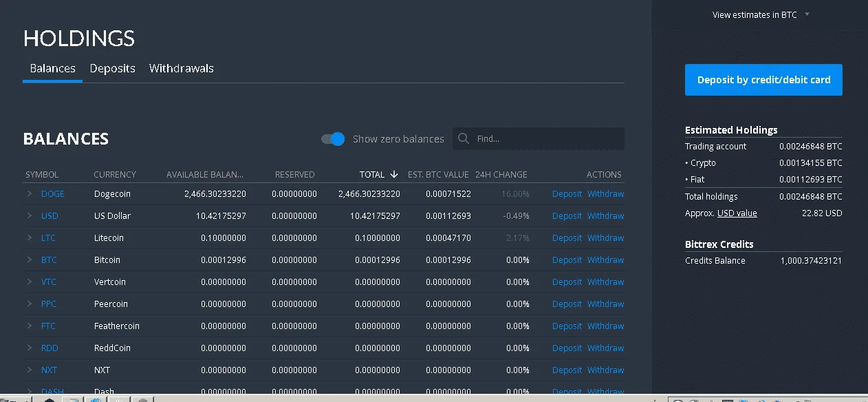Click Deposit for ReddCoin row

pyautogui.click(x=567, y=348)
